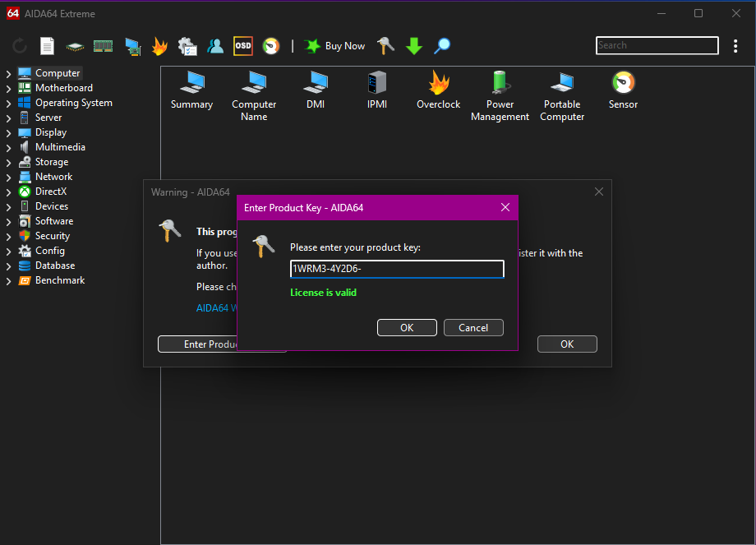Close the Enter Product Key dialog
Viewport: 756px width, 545px height.
tap(505, 207)
